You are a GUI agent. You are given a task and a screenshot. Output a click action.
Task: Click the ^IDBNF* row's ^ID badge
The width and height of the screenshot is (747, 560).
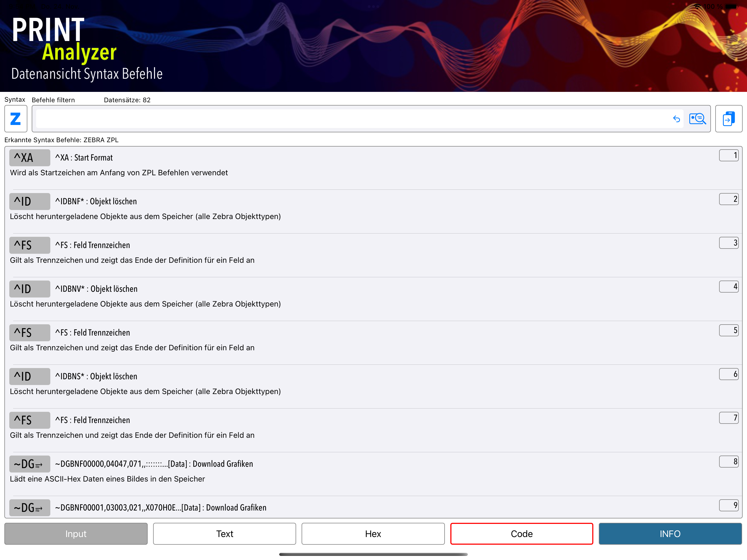[x=30, y=201]
